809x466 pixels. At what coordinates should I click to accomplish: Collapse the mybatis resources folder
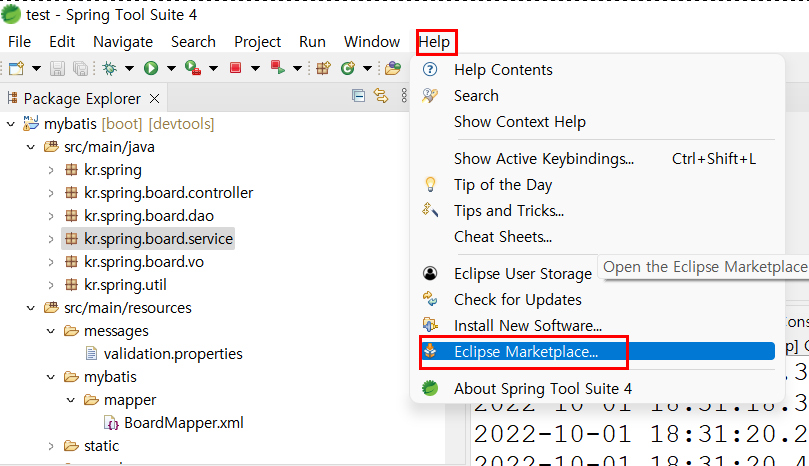(x=51, y=377)
